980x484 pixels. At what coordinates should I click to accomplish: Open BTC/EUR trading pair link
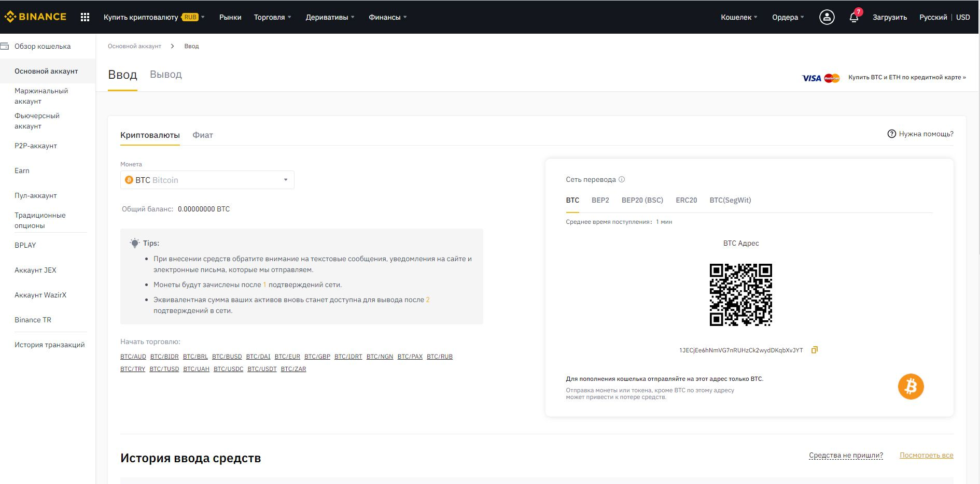pyautogui.click(x=287, y=357)
